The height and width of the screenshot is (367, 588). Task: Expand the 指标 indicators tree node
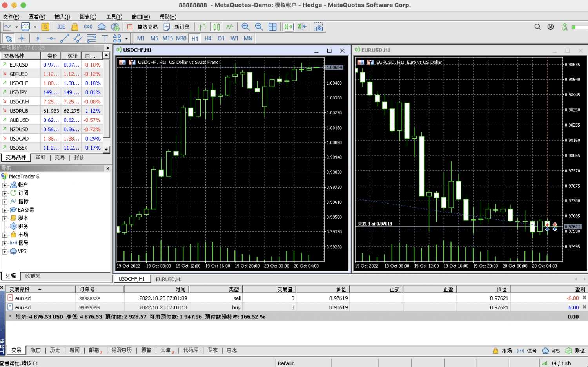[x=5, y=202]
